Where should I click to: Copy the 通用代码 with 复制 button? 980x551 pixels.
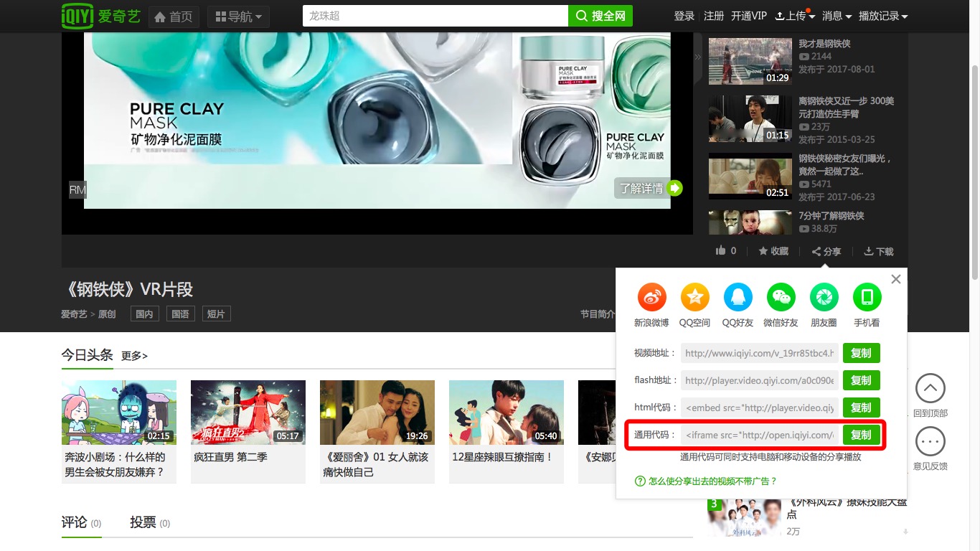tap(861, 435)
